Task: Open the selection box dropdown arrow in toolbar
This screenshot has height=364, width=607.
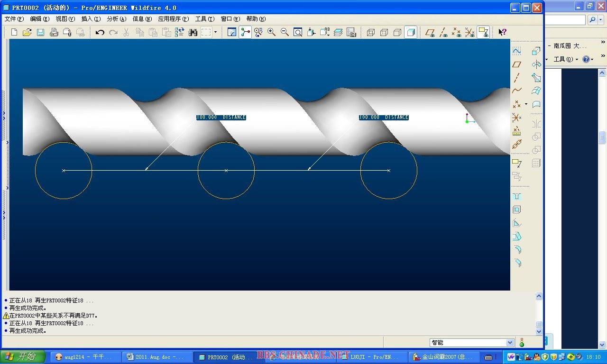Action: click(216, 32)
